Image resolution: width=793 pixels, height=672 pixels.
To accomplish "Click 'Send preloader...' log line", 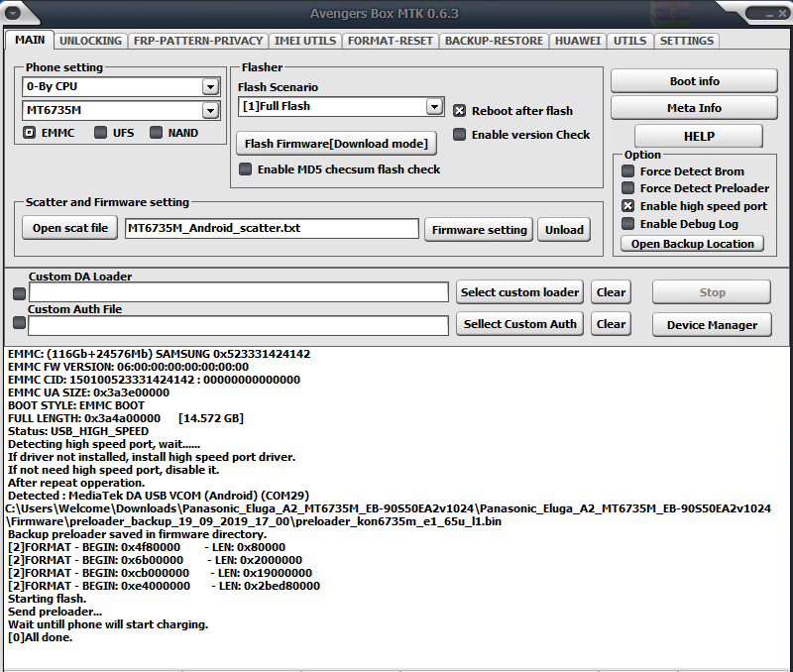I will (56, 612).
